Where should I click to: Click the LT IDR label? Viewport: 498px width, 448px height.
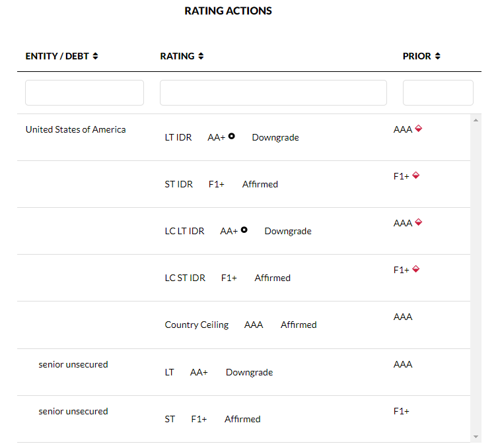click(178, 137)
